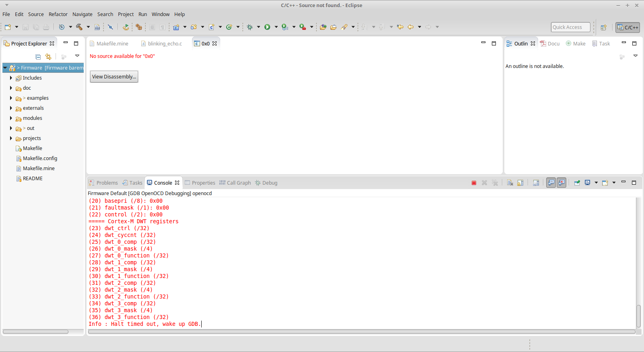Open the Run menu
The image size is (644, 352).
(x=142, y=14)
